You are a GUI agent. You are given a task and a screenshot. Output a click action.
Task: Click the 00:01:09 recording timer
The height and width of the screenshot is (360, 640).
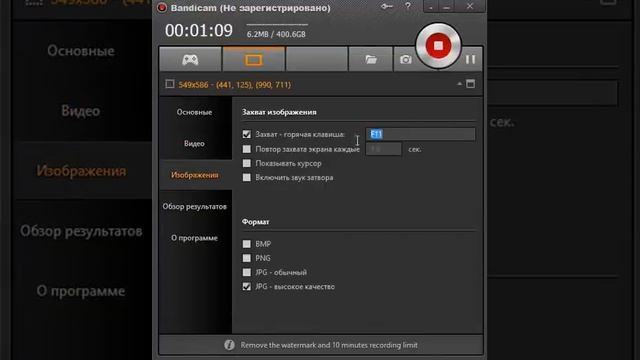[x=199, y=31]
